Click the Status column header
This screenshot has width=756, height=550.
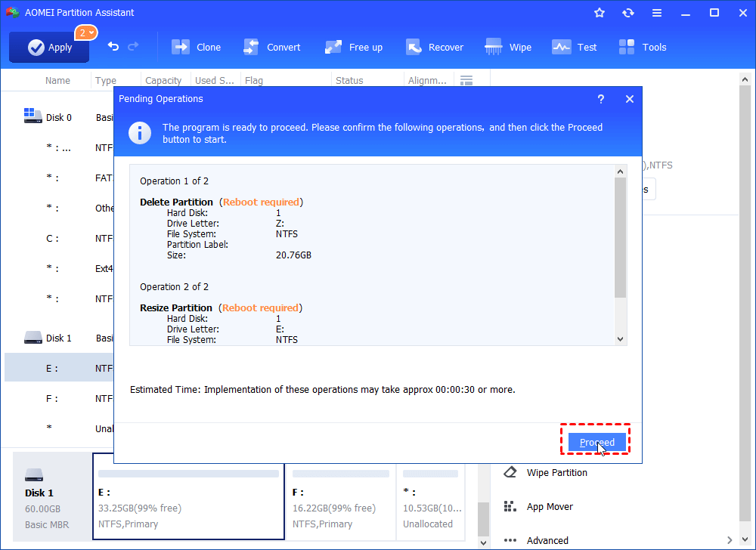(349, 80)
